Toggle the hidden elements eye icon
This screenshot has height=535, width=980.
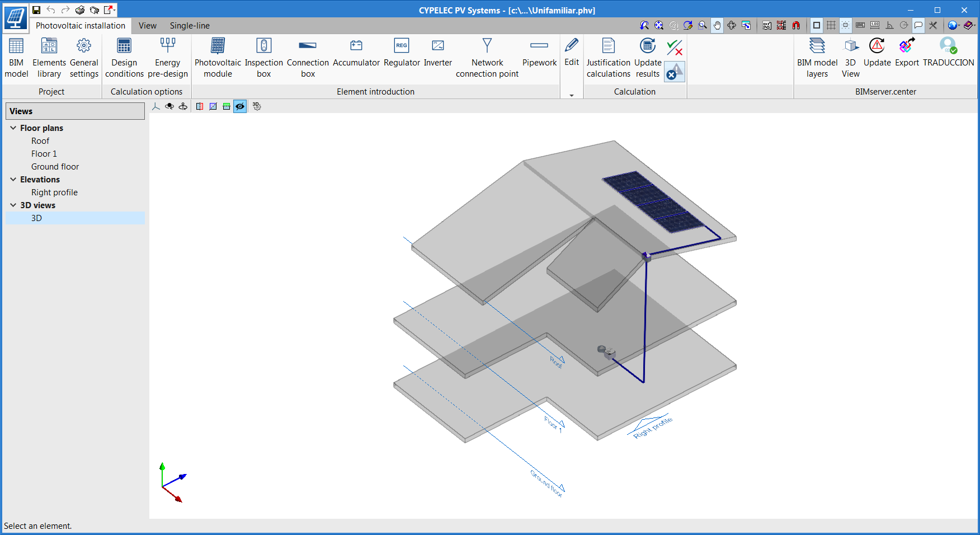240,106
